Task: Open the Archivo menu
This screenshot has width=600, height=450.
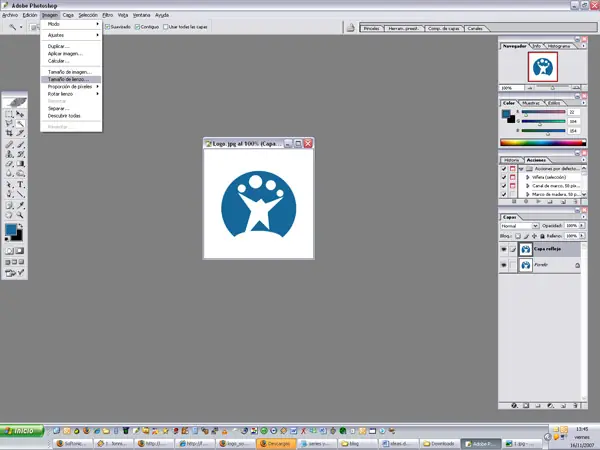Action: click(x=10, y=15)
